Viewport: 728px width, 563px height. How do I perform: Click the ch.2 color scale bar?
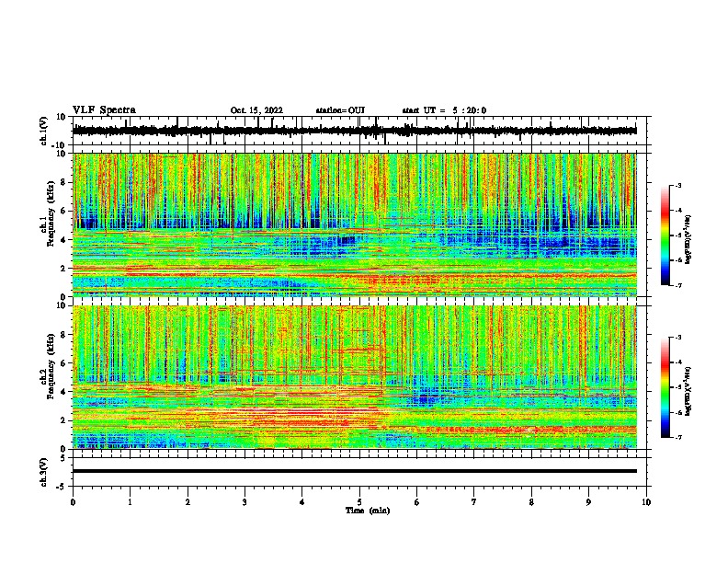click(665, 387)
